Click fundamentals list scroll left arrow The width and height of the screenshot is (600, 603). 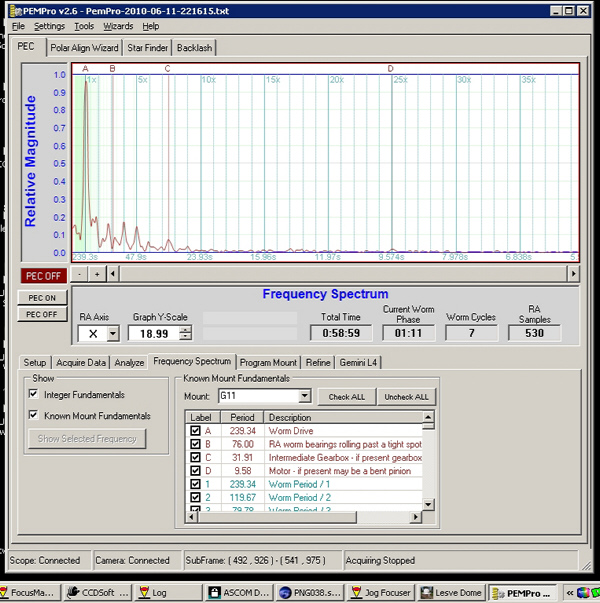point(192,517)
